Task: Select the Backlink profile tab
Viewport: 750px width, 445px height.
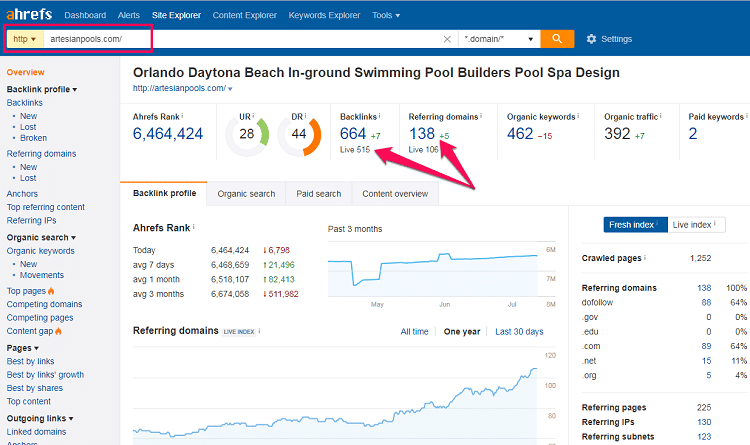Action: (164, 193)
